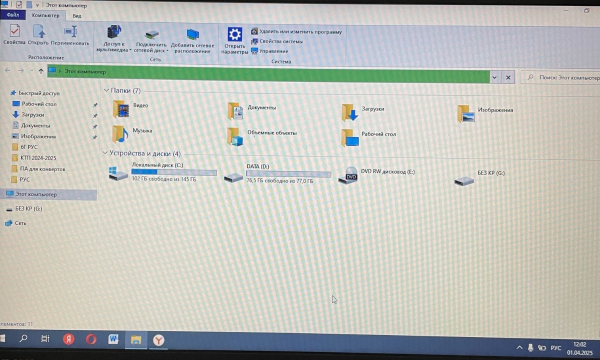Select the DATA (D:) drive
Viewport: 600px width, 360px height.
(277, 174)
